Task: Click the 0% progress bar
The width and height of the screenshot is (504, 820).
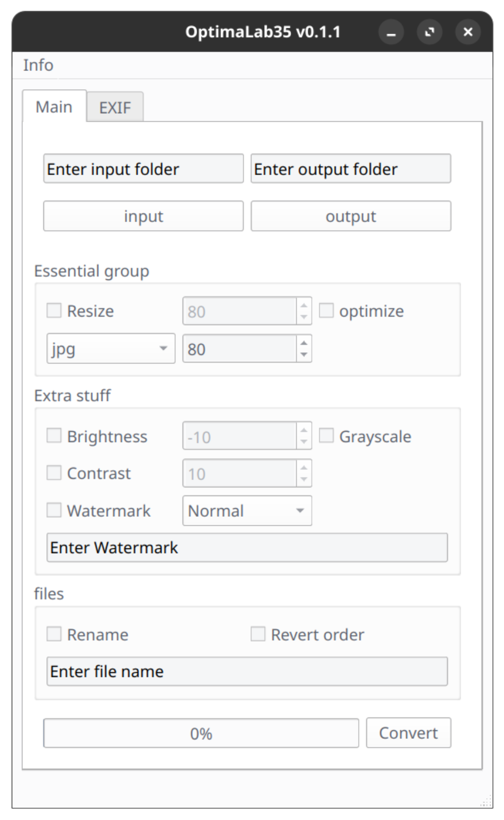Action: coord(201,734)
